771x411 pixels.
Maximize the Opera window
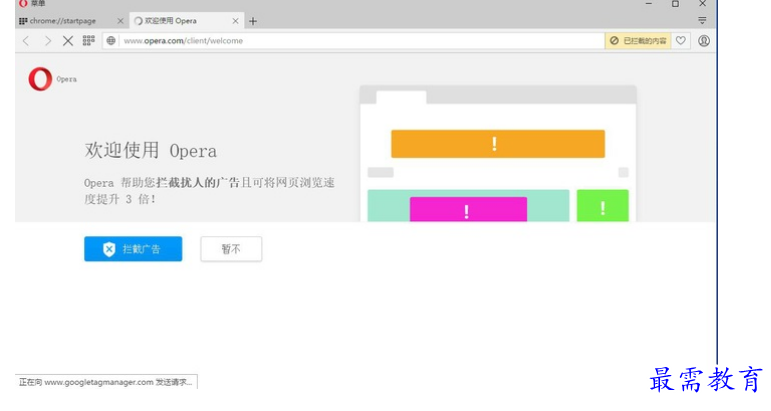pyautogui.click(x=676, y=3)
